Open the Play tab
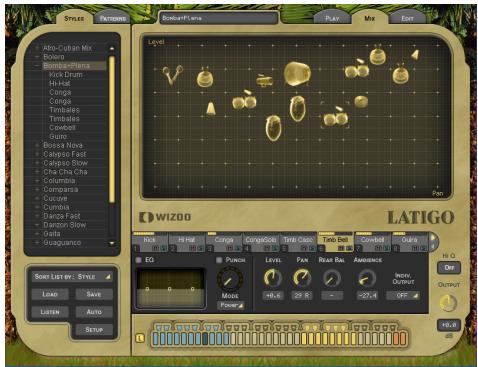Screen dimensions: 478x367 (x=332, y=19)
